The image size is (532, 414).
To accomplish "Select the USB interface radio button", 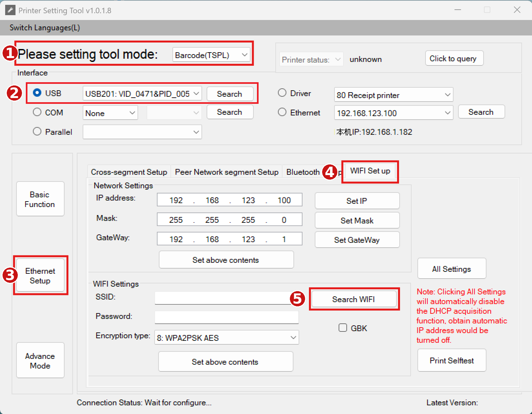I will click(37, 93).
